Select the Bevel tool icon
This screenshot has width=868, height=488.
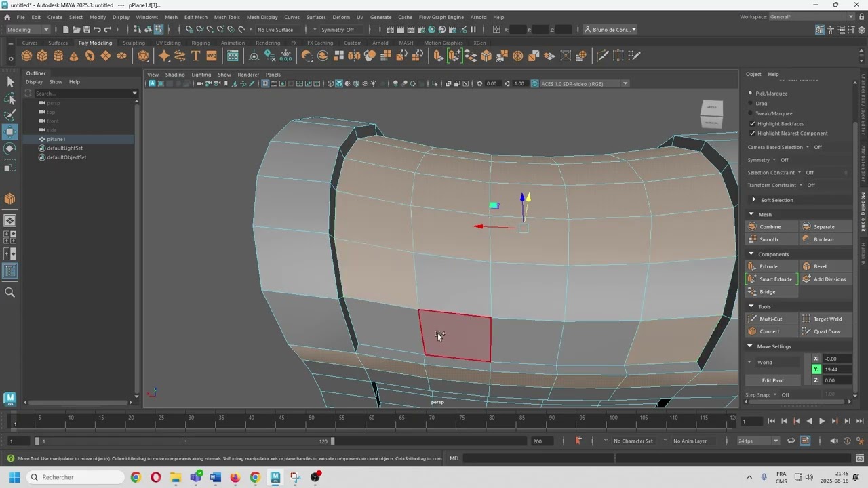807,266
